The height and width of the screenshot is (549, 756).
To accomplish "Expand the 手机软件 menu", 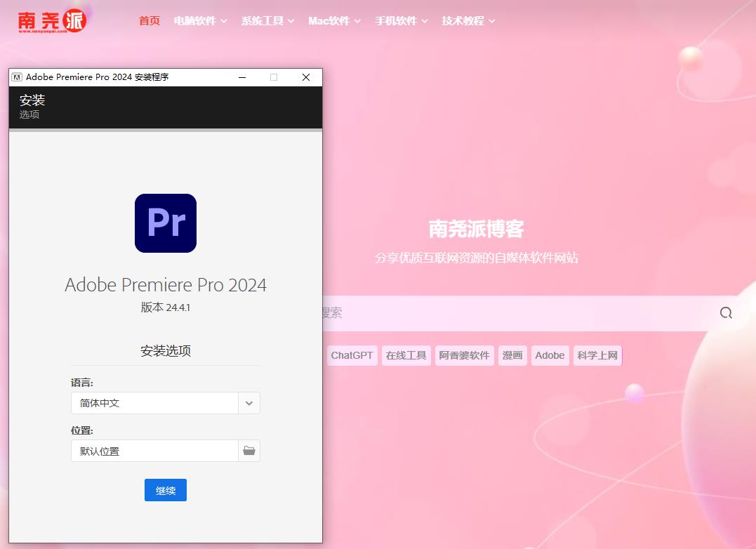I will pyautogui.click(x=402, y=21).
